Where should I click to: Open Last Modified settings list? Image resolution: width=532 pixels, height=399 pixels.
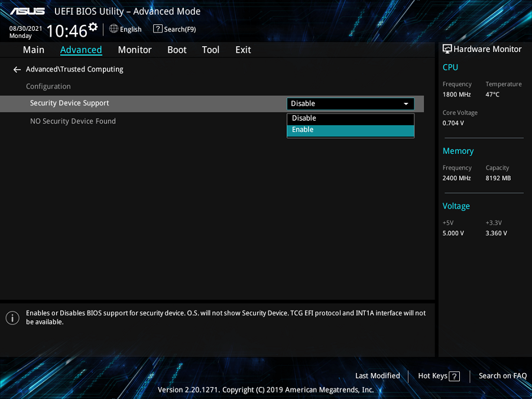tap(377, 376)
